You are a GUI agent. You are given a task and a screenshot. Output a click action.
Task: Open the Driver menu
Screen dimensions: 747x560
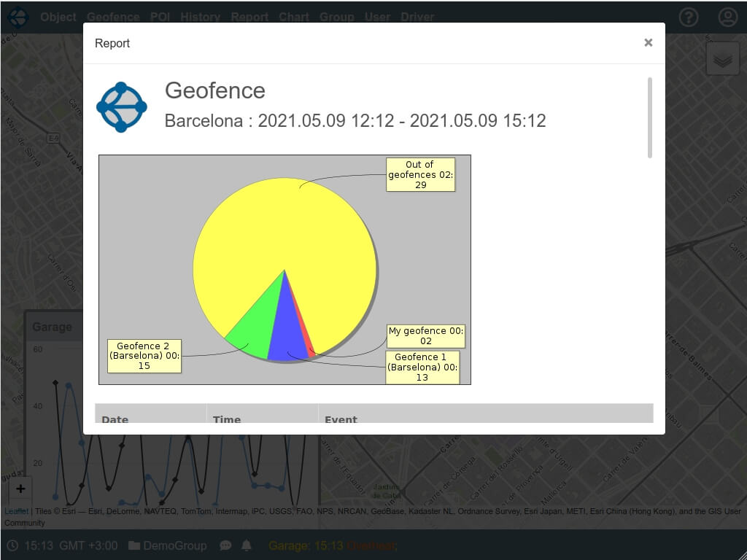417,17
